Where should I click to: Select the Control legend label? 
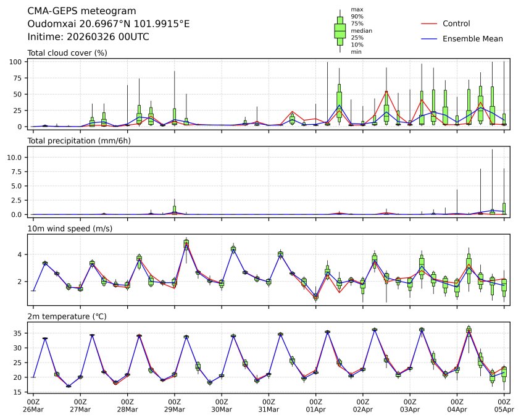456,23
